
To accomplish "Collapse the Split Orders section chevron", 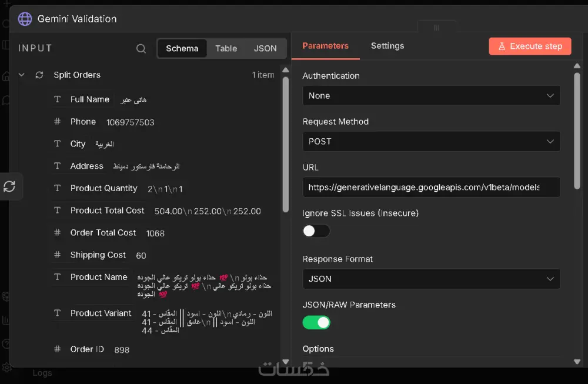I will pyautogui.click(x=22, y=75).
